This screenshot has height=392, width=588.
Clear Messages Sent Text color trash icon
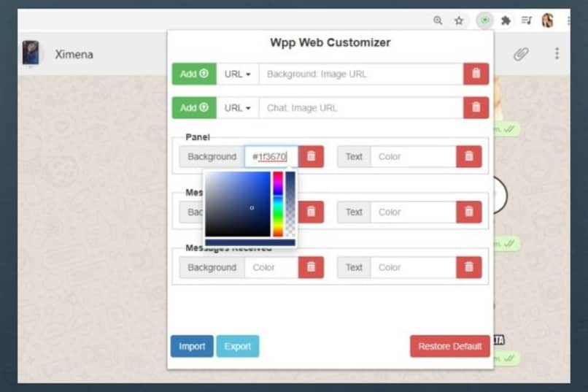[469, 212]
